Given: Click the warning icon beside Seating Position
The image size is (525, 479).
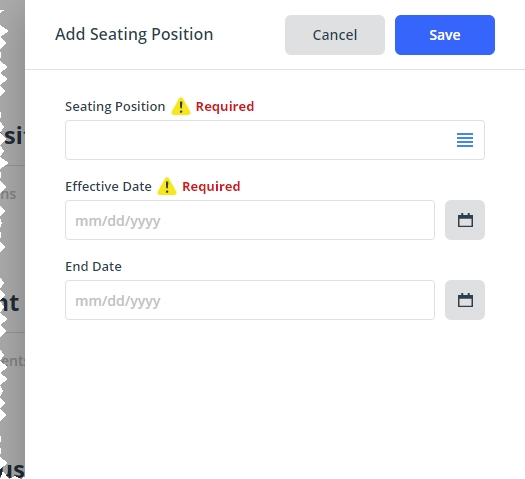Looking at the screenshot, I should (x=181, y=106).
